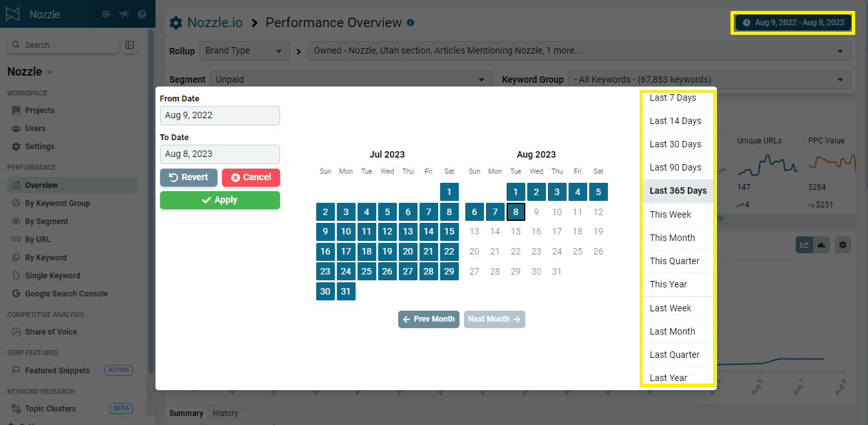Select the Summary tab
This screenshot has height=425, width=868.
click(186, 413)
